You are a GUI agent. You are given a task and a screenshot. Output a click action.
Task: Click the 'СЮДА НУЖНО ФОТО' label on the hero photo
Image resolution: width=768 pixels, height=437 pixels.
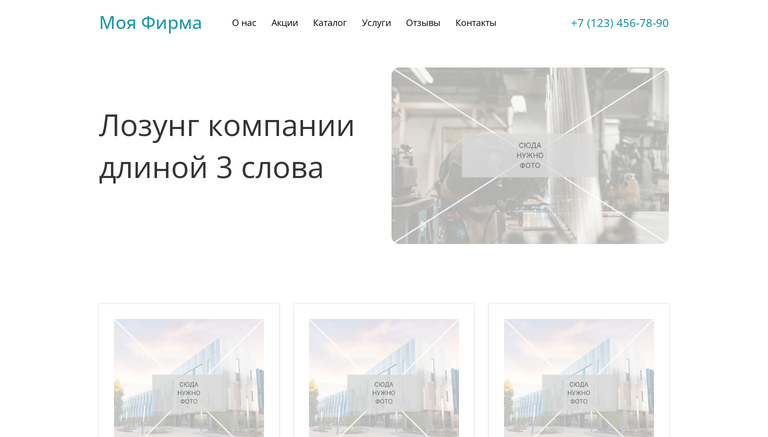coord(529,155)
